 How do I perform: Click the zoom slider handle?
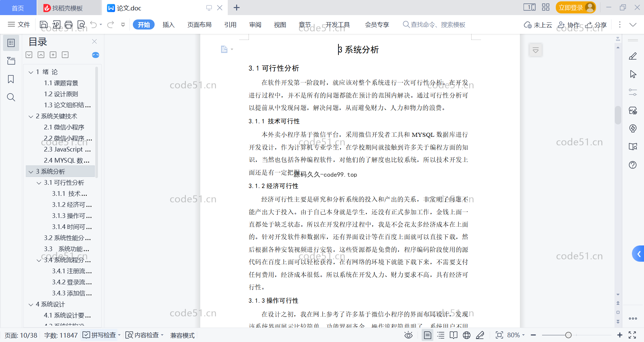[568, 335]
